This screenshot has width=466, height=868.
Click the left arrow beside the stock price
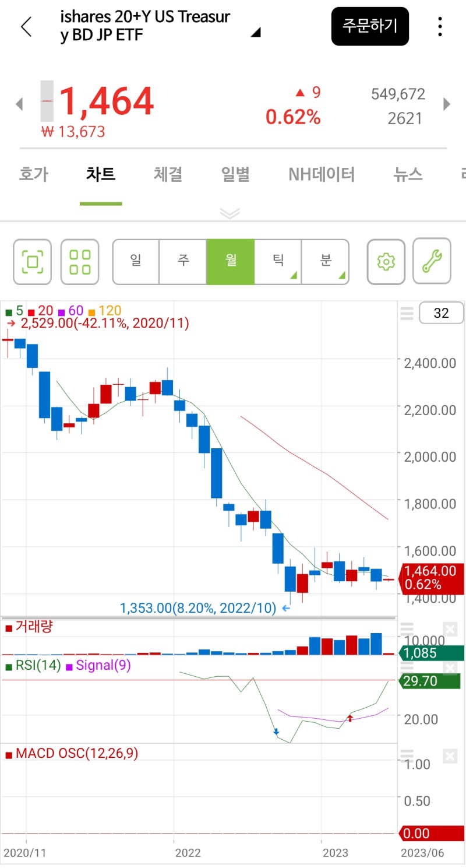19,104
